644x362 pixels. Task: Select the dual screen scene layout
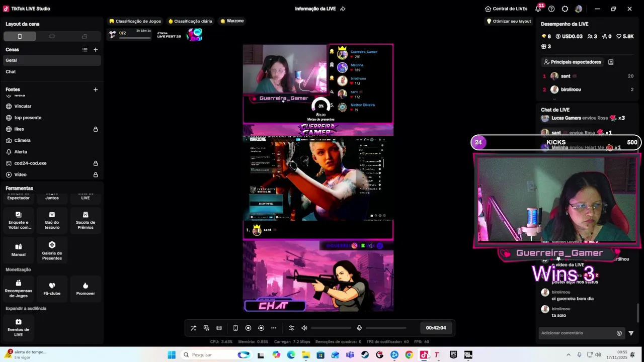point(84,36)
